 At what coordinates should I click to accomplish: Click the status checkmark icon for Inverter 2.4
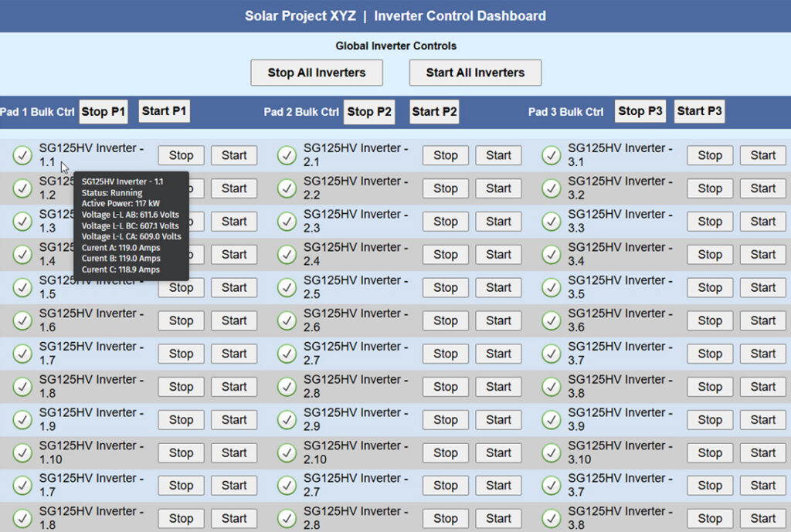pos(287,255)
